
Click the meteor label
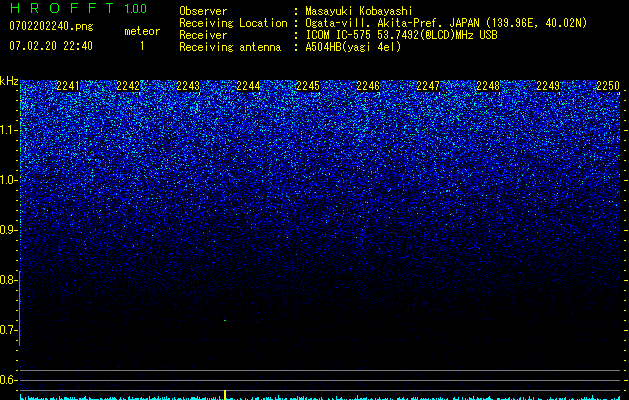pos(142,31)
